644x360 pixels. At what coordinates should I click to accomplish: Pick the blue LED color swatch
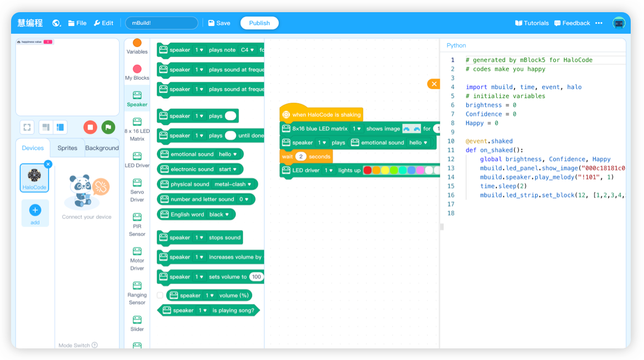412,170
